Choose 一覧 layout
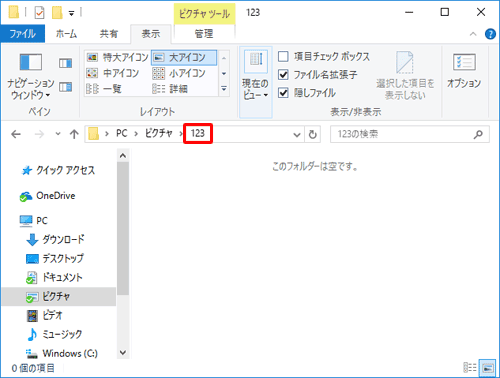 click(x=104, y=89)
